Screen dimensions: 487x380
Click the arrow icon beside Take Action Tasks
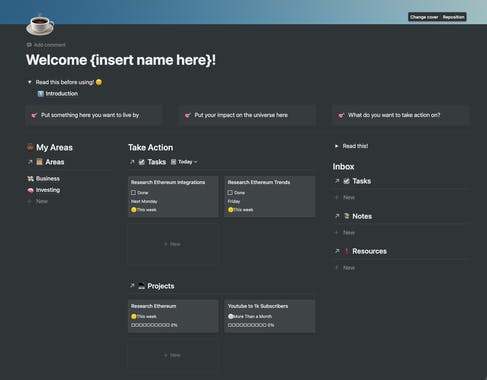[x=132, y=162]
